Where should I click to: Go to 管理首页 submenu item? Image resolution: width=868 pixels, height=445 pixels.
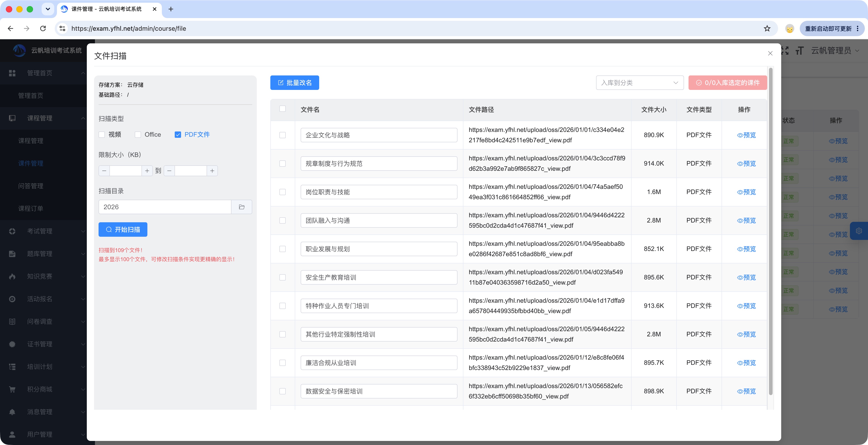coord(31,96)
